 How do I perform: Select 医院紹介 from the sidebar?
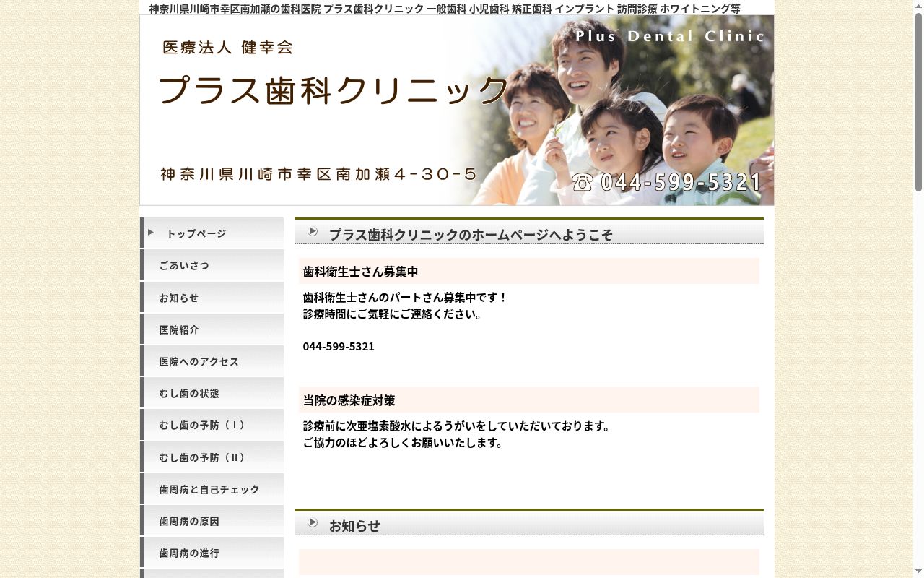tap(212, 329)
